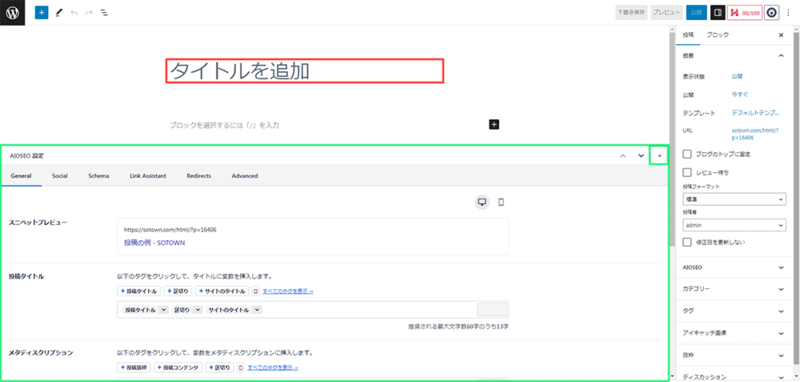Open the 投稿者 admin dropdown
Image resolution: width=800 pixels, height=382 pixels.
(734, 225)
